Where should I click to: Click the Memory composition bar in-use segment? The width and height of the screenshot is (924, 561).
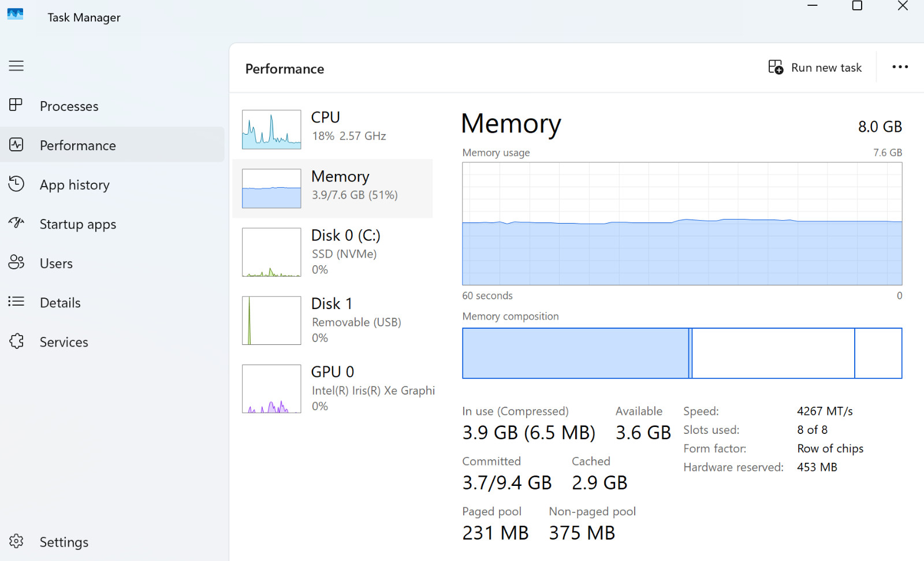pyautogui.click(x=576, y=354)
